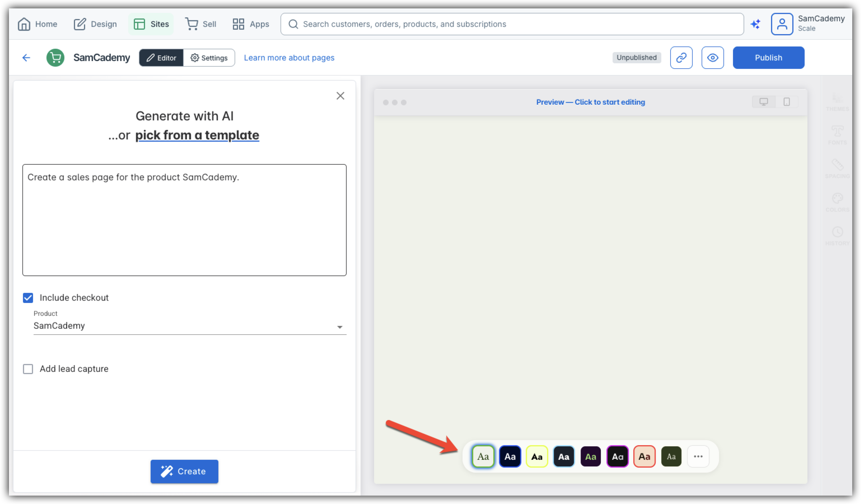Viewport: 864px width, 504px height.
Task: Click inside the AI prompt text area
Action: click(185, 220)
